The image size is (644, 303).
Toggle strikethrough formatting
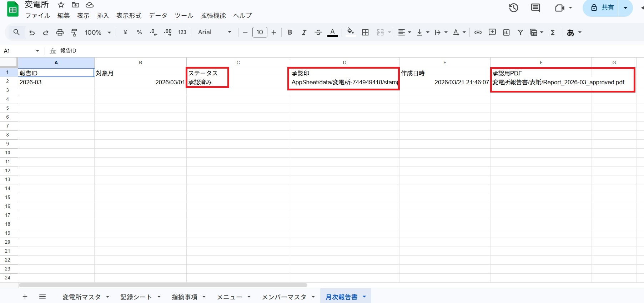[318, 33]
